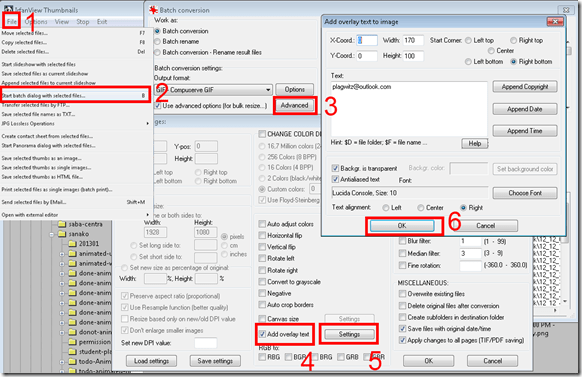Select the Batch rename work mode
This screenshot has width=582, height=377.
[x=157, y=42]
